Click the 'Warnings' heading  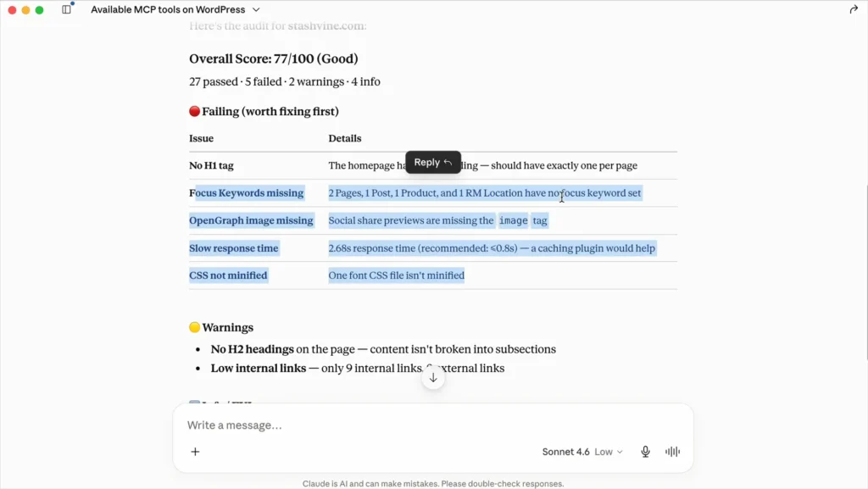(221, 327)
